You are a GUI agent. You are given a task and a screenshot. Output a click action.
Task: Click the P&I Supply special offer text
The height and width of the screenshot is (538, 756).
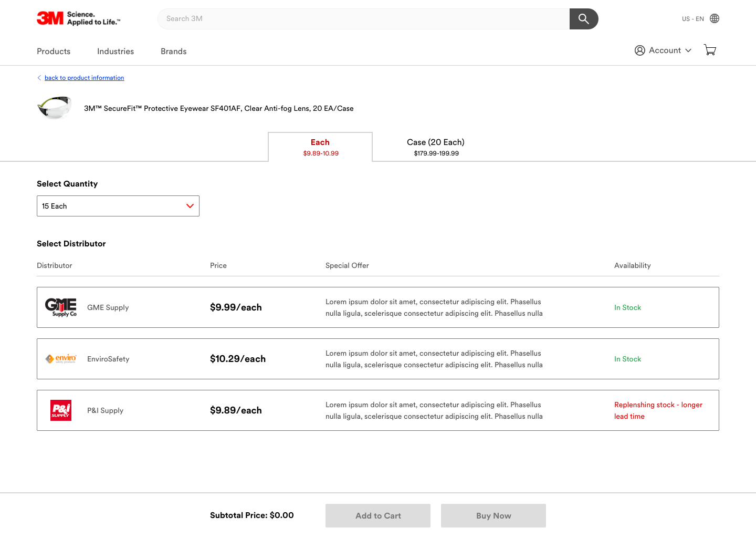coord(434,410)
